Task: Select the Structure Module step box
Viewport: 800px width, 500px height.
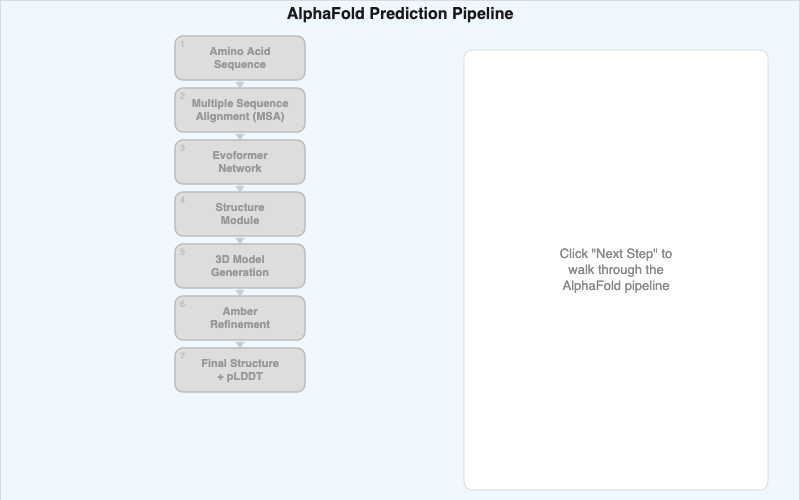Action: [240, 214]
